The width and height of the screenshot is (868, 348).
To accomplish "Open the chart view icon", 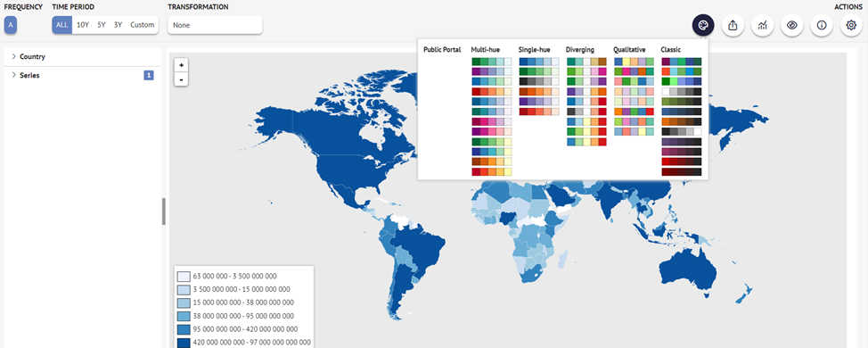I will (x=762, y=26).
